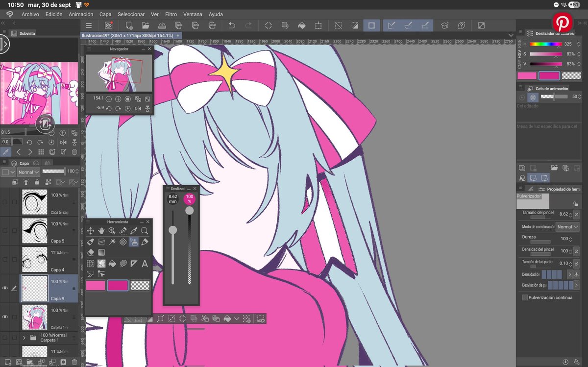Open the layer color dropdown beside Normal

pyautogui.click(x=7, y=172)
